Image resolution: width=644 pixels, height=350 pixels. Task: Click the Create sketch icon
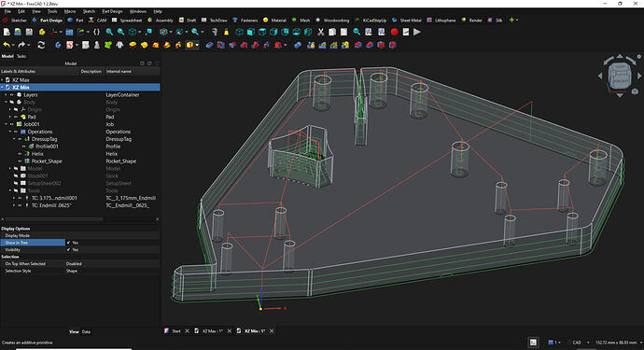(x=70, y=45)
